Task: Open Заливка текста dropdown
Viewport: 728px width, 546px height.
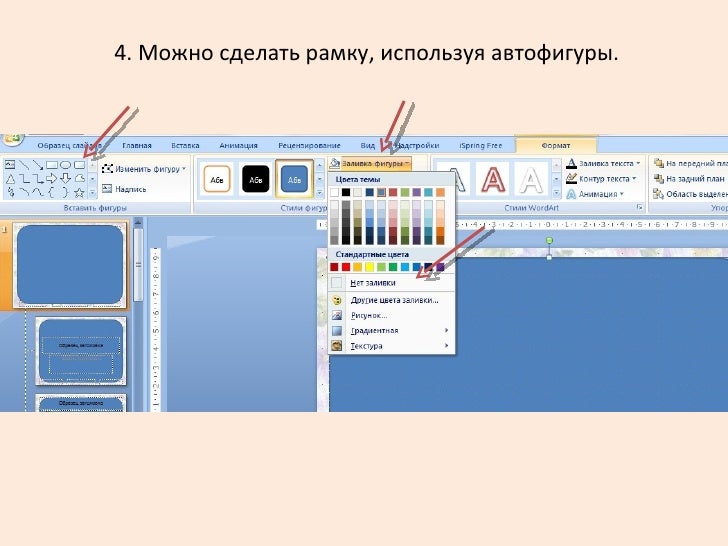Action: pyautogui.click(x=604, y=163)
